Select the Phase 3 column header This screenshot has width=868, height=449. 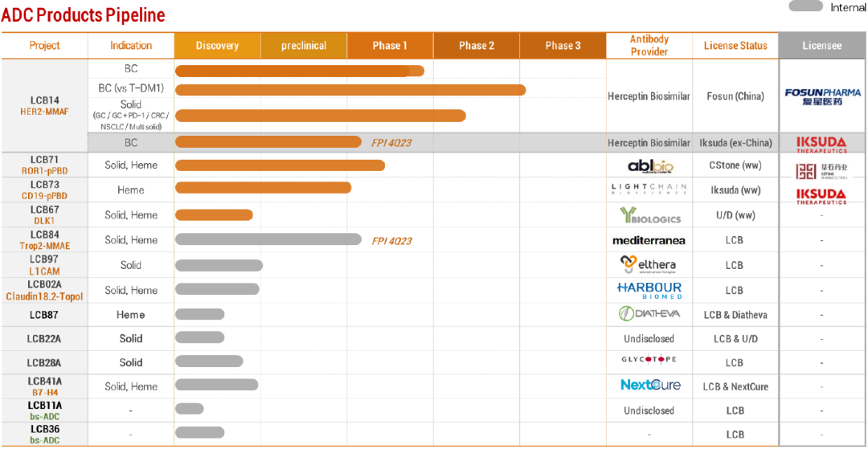[x=563, y=46]
